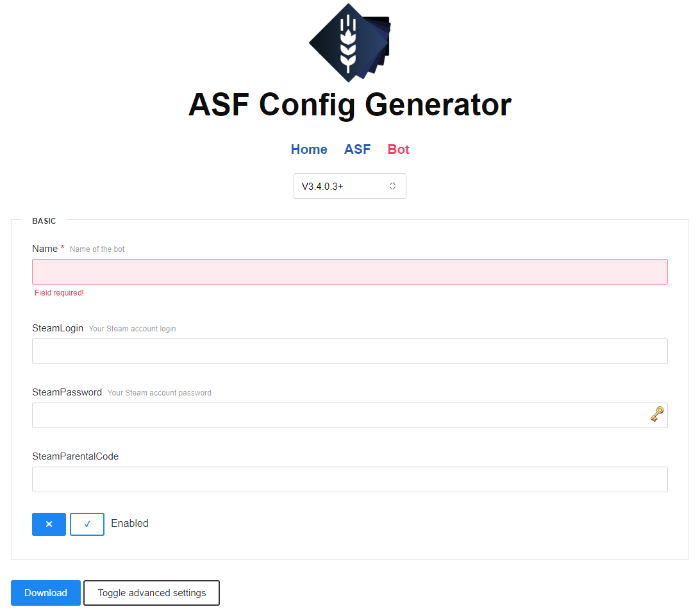The height and width of the screenshot is (616, 700).
Task: Open the ASF config tab
Action: coord(357,149)
